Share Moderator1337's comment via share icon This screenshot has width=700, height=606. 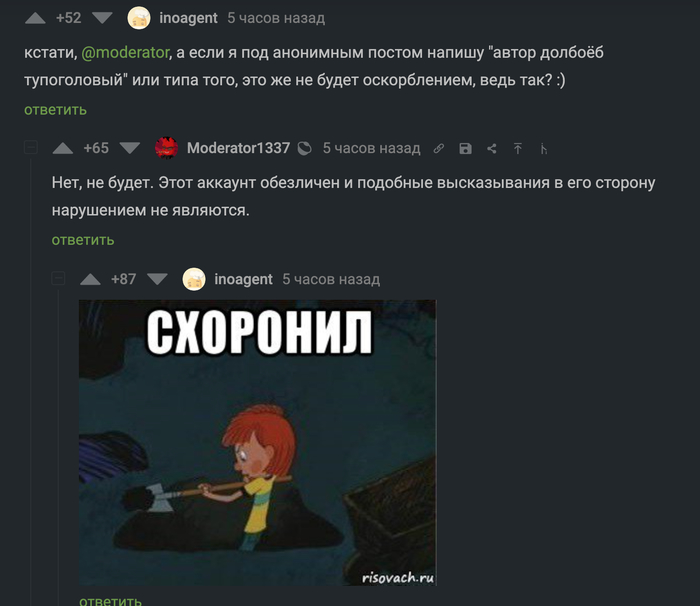(x=492, y=148)
